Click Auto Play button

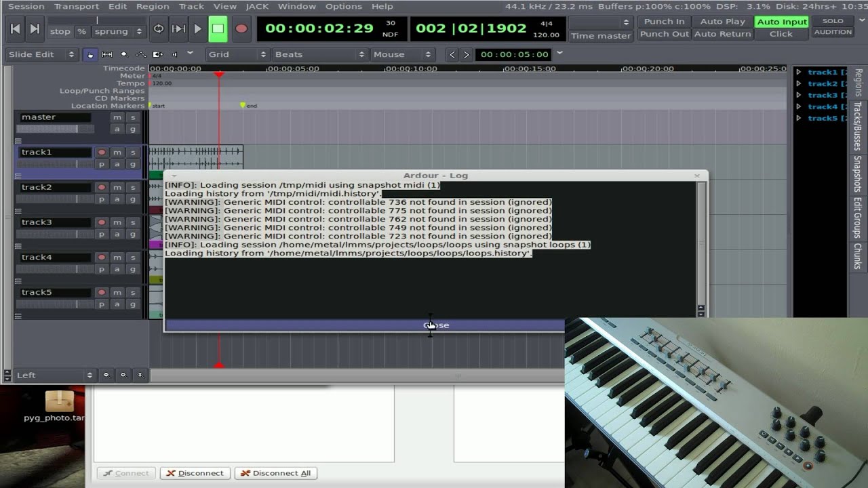[722, 22]
